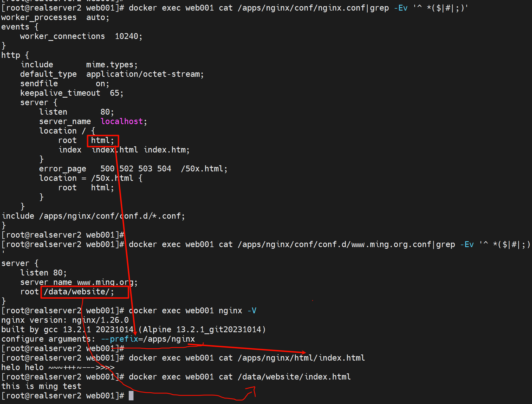
Task: Click the "www.ming.org;" server name value
Action: (107, 282)
